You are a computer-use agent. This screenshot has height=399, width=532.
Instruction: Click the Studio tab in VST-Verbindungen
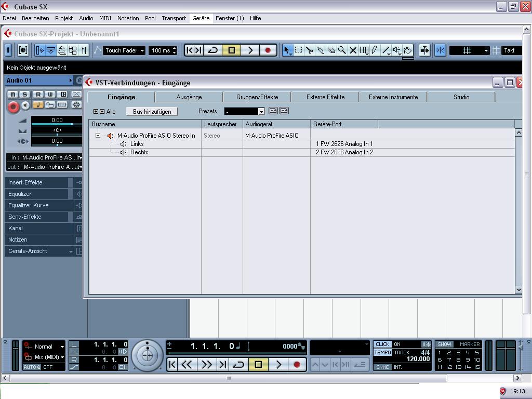coord(461,97)
